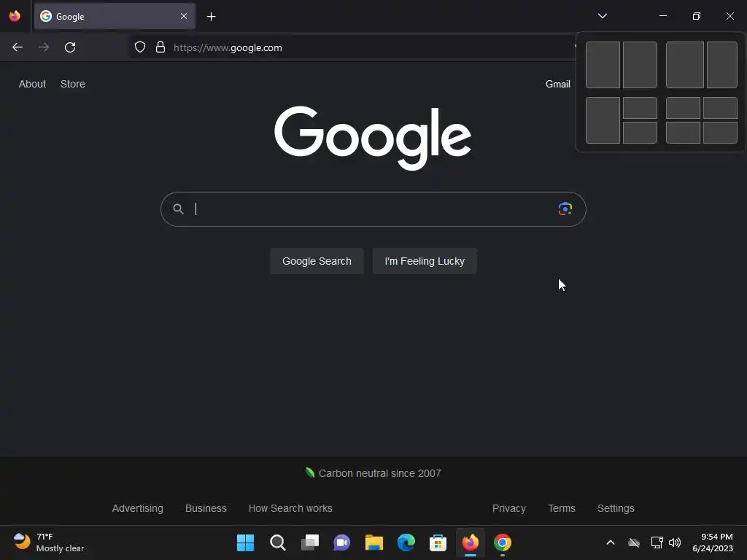The height and width of the screenshot is (560, 747).
Task: Click the padlock site information icon
Action: [160, 47]
